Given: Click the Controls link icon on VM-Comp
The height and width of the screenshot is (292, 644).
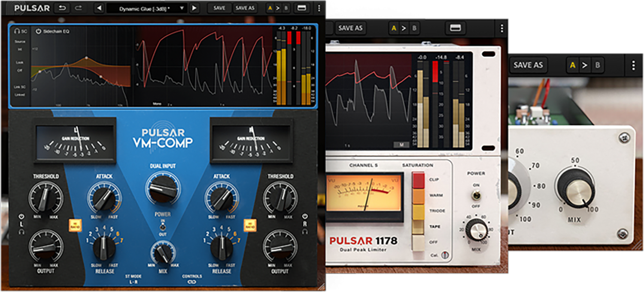Looking at the screenshot, I should (192, 283).
